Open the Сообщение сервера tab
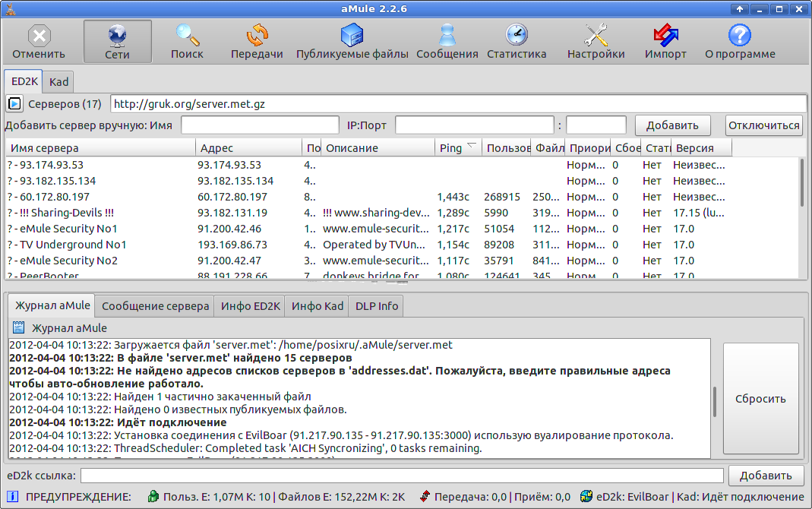This screenshot has height=509, width=812. [156, 306]
